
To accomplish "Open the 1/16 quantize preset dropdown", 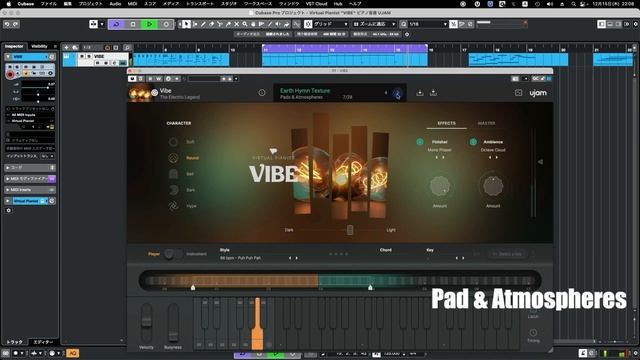I will coord(428,24).
